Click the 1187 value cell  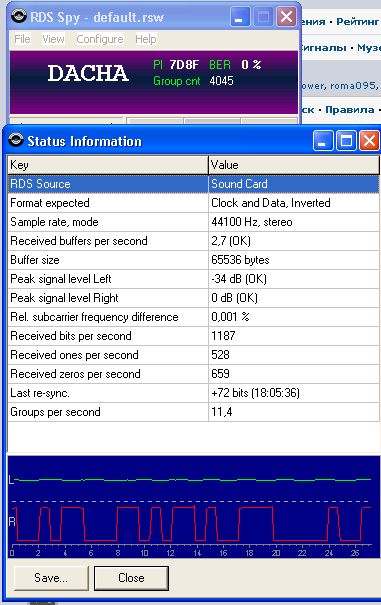(x=294, y=336)
